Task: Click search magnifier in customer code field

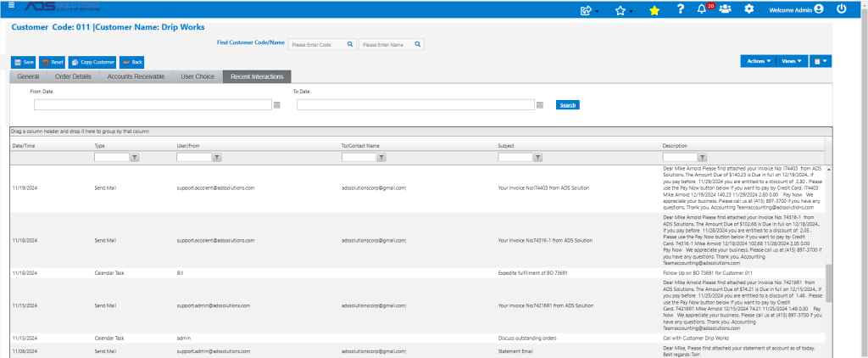Action: [350, 44]
